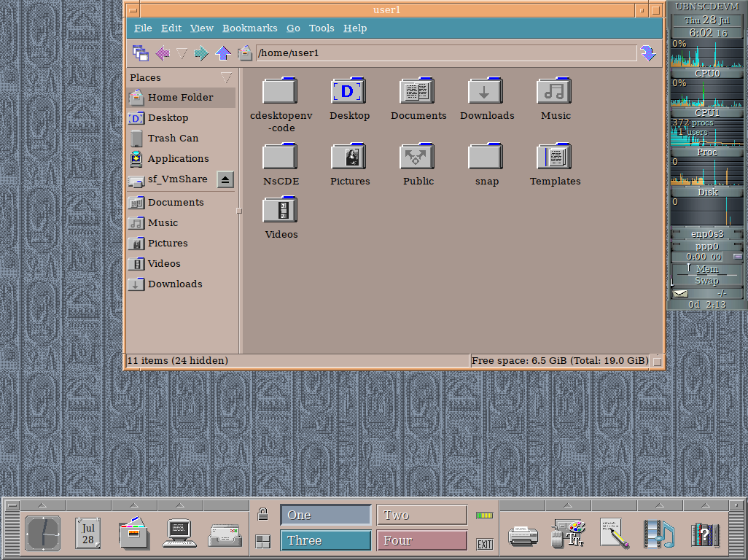Click the Refresh arrows beside the path bar
This screenshot has height=560, width=748.
coord(648,52)
